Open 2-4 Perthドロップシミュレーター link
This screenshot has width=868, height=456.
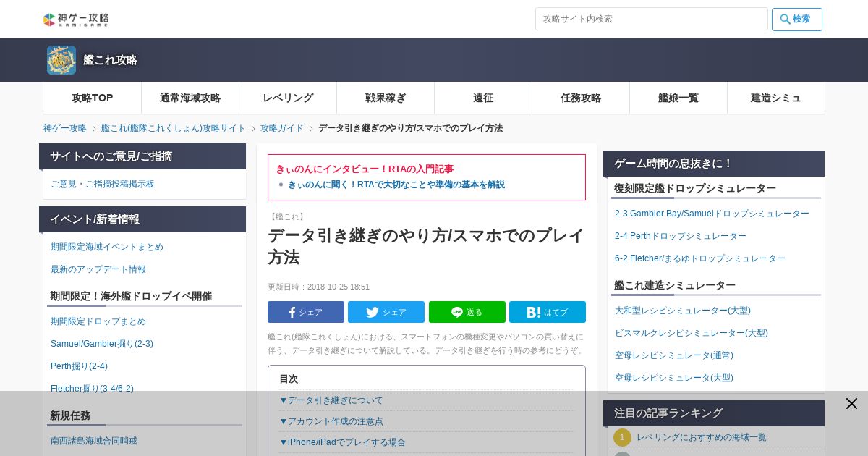(681, 236)
